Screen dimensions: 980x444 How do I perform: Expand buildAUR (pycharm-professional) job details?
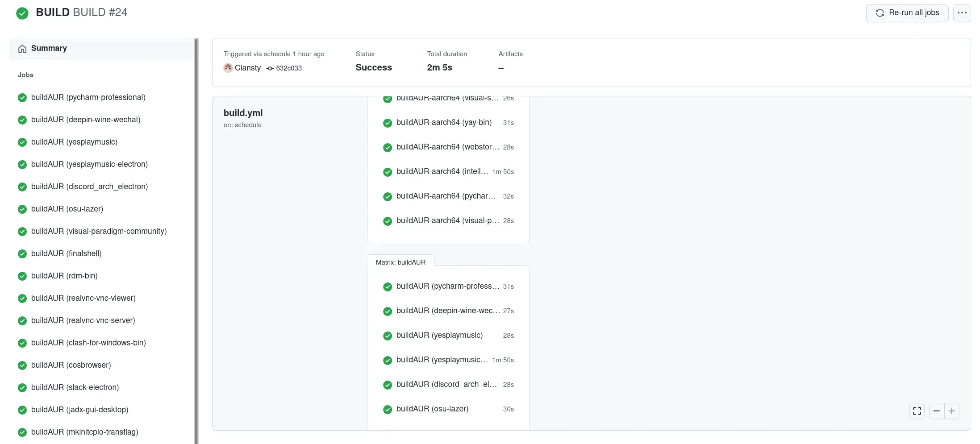coord(88,97)
